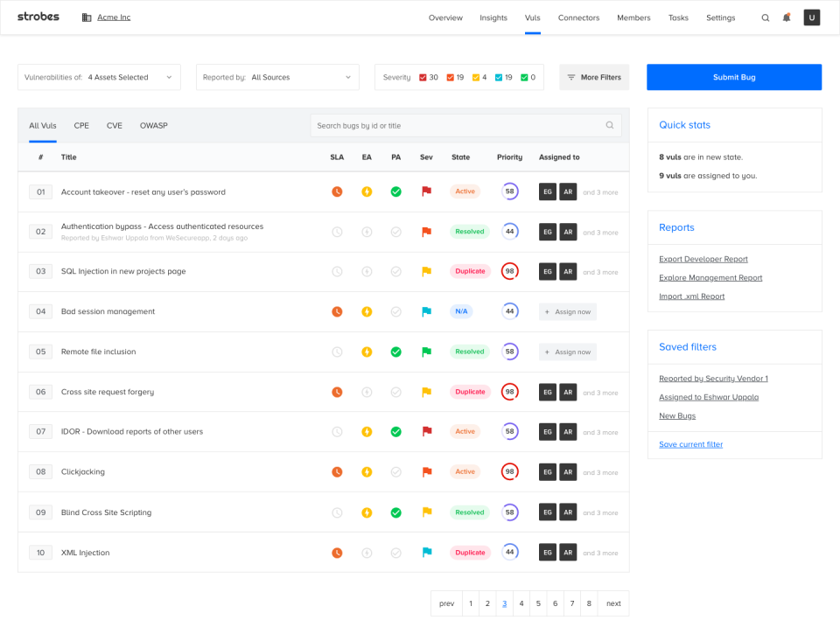Toggle the blue severity checkbox with count 19

tap(499, 78)
